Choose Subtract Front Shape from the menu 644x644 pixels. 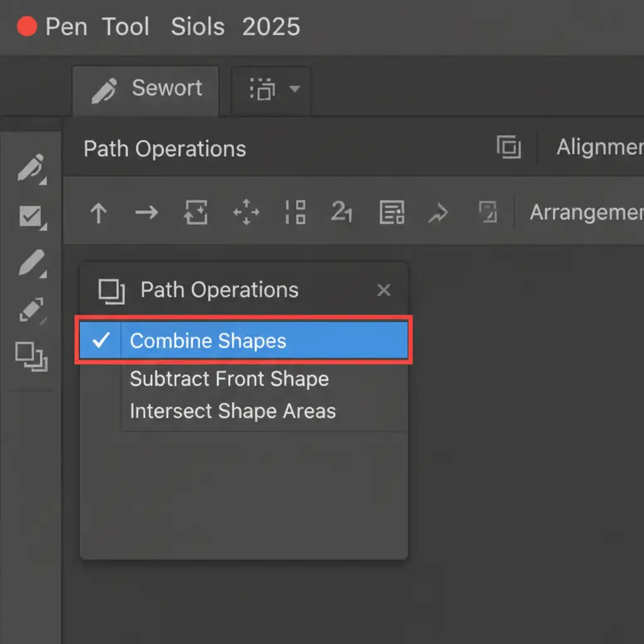tap(229, 379)
